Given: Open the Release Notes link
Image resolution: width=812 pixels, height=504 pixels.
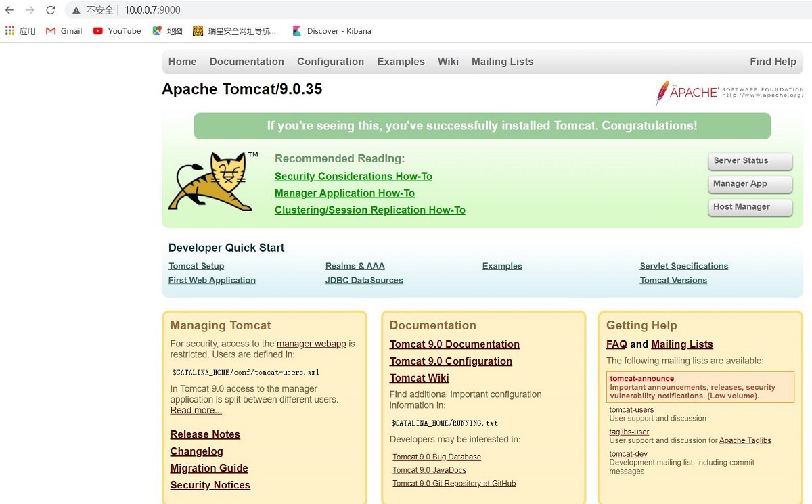Looking at the screenshot, I should click(205, 434).
